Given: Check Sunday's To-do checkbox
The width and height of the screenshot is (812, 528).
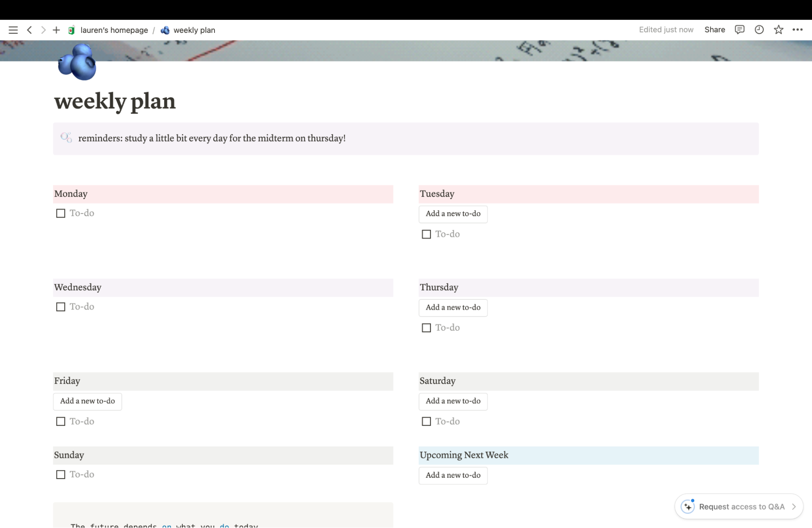Looking at the screenshot, I should point(61,474).
